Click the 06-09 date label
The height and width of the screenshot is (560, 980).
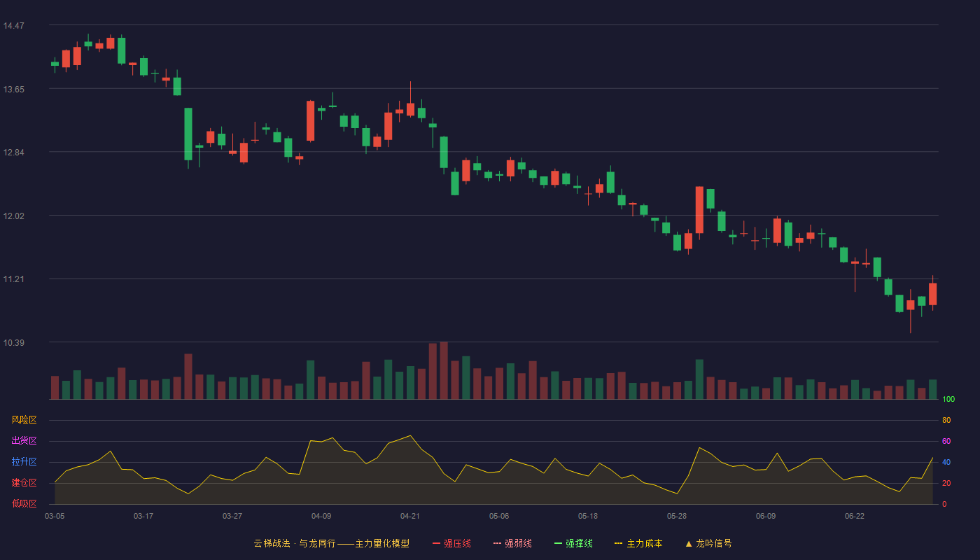[766, 516]
